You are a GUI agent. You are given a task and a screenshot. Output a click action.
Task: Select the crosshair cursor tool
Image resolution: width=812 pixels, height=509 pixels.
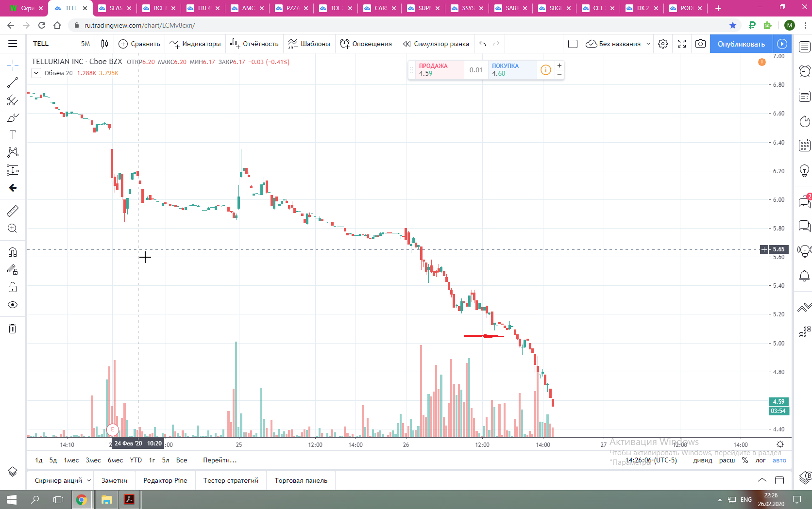[x=13, y=65]
